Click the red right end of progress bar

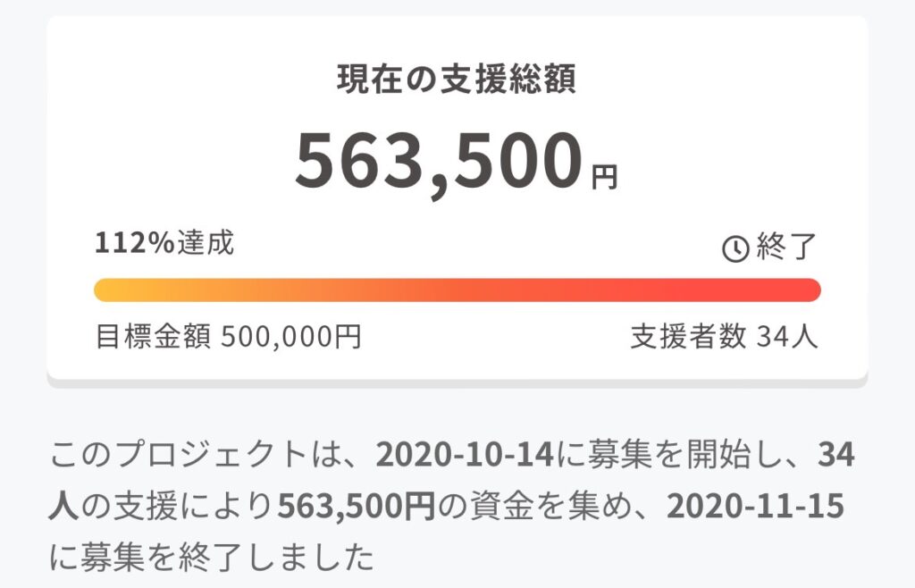tap(807, 290)
